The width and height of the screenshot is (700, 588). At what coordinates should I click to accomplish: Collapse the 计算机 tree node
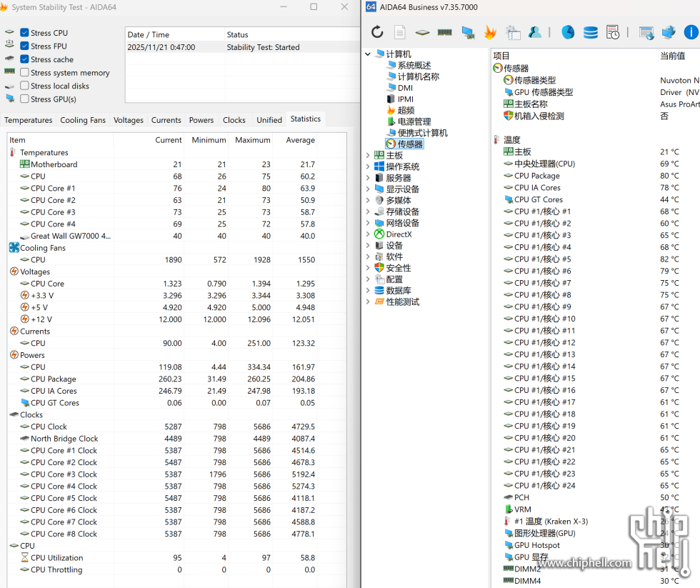[369, 54]
